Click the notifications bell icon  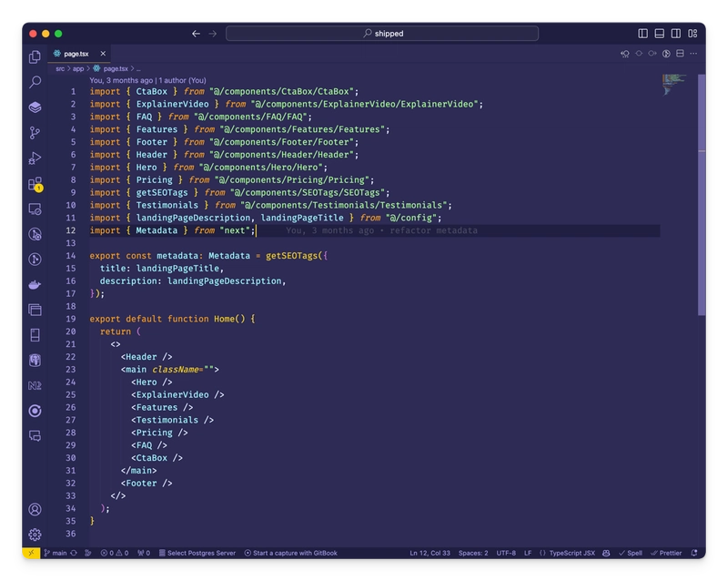694,553
